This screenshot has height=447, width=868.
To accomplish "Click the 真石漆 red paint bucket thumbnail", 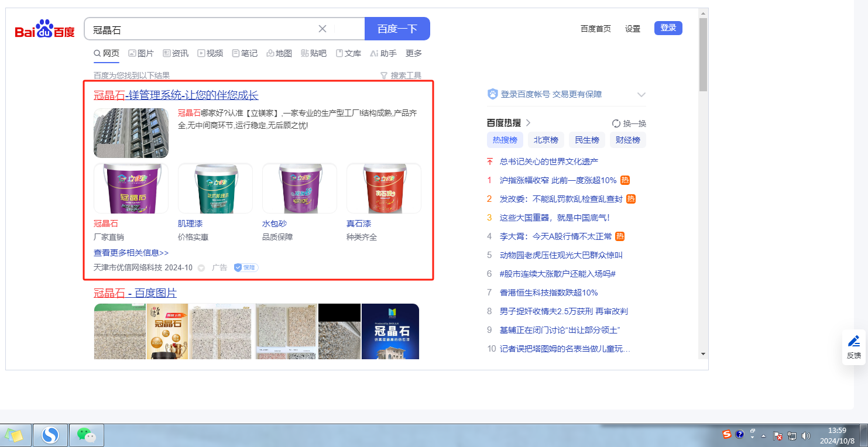I will click(x=383, y=188).
